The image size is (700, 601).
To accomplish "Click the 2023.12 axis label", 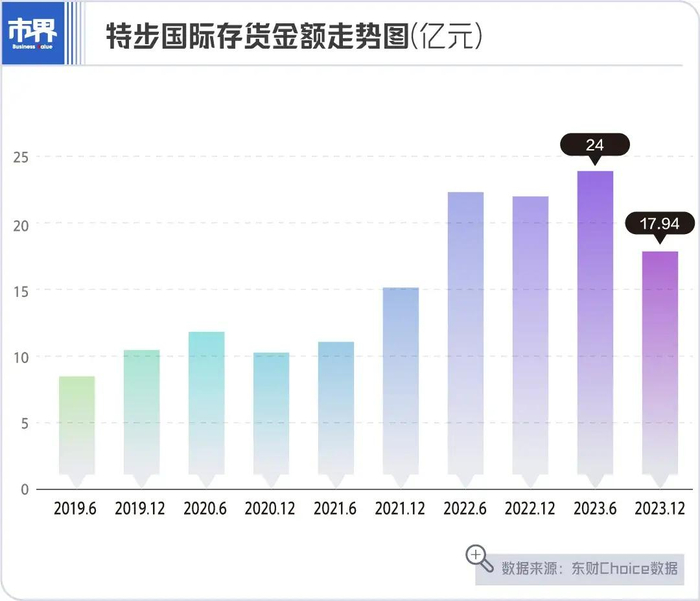I will [660, 509].
